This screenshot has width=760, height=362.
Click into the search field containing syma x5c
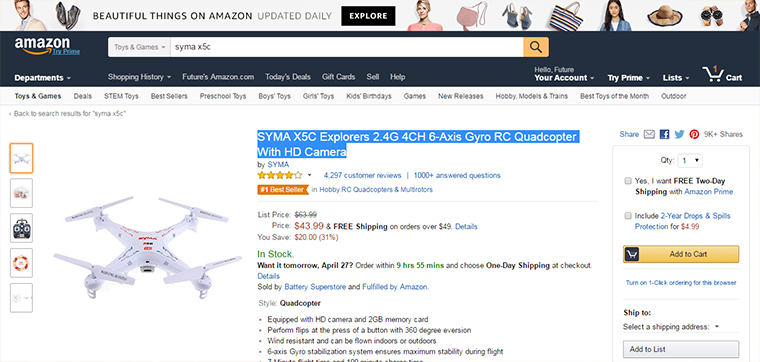pos(347,47)
